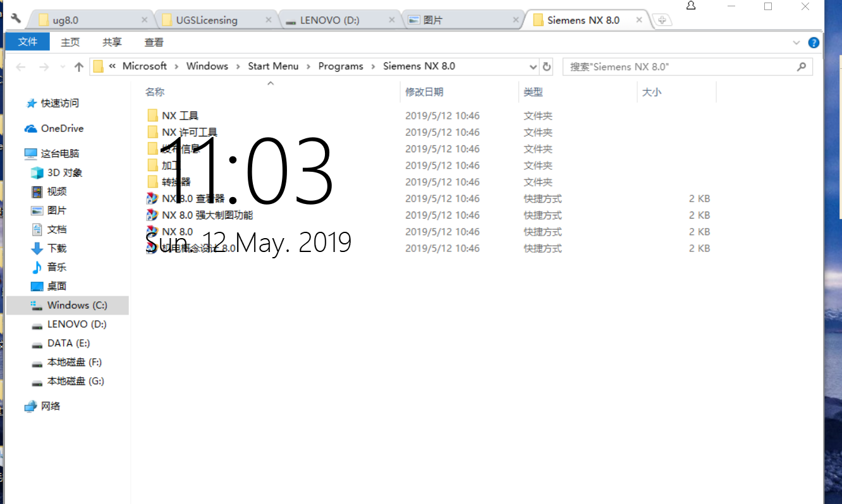Select OneDrive in navigation pane

[x=62, y=128]
